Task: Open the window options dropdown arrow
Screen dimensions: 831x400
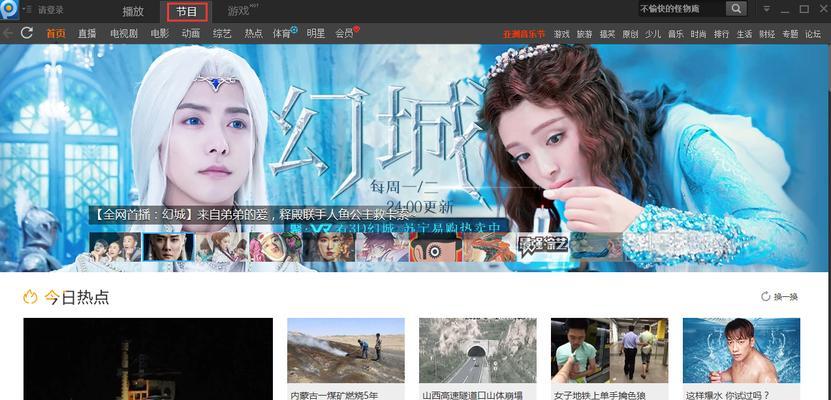Action: [766, 9]
